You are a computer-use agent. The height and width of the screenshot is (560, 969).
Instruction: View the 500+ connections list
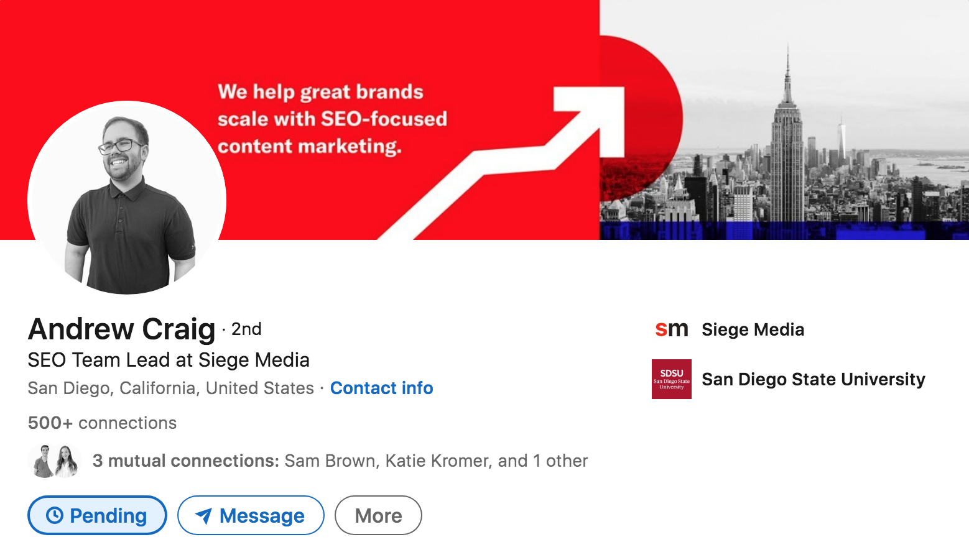pos(101,423)
